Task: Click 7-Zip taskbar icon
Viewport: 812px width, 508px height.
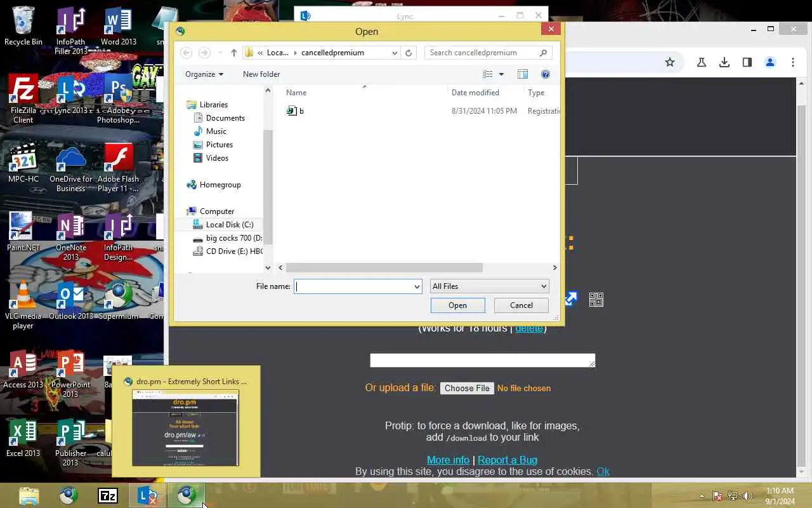Action: (x=108, y=495)
